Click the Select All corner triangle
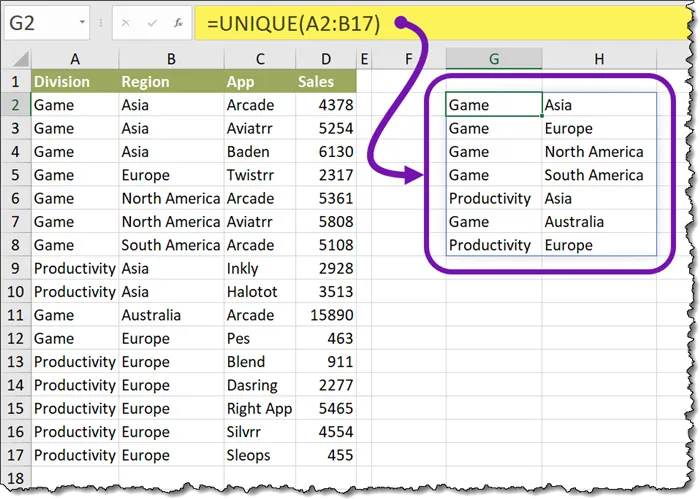This screenshot has width=700, height=499. pyautogui.click(x=17, y=60)
